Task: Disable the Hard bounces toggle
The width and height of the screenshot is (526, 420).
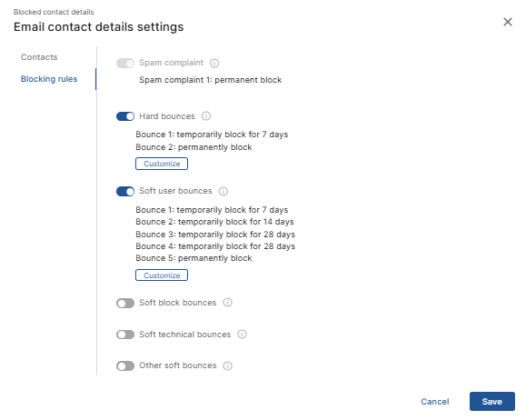Action: 125,116
